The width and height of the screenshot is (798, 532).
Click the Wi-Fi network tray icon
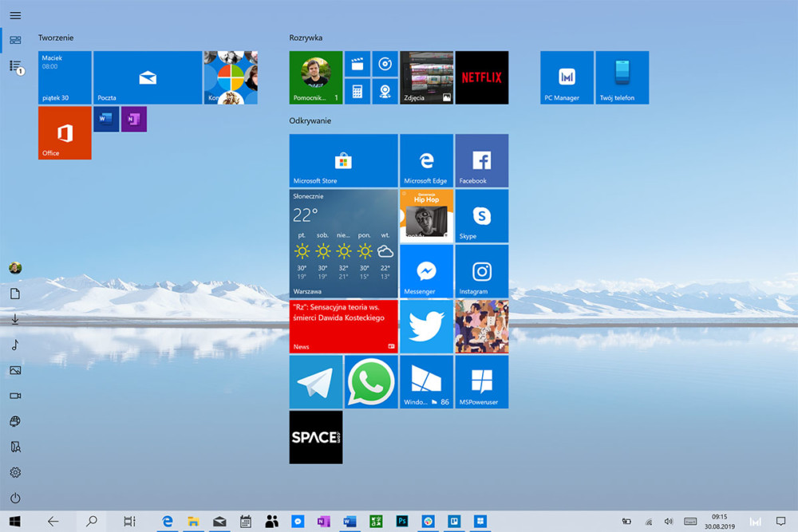[648, 522]
